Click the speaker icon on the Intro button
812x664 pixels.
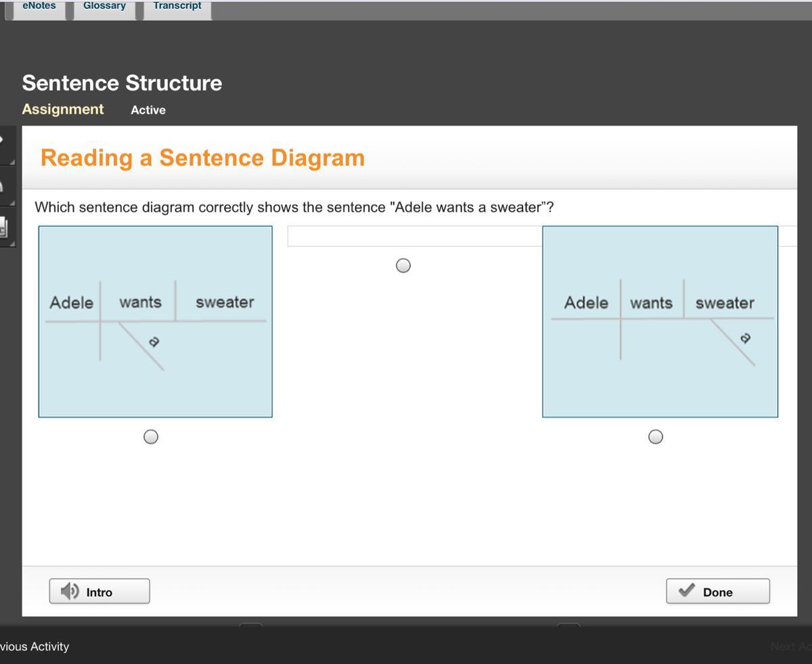(x=69, y=592)
